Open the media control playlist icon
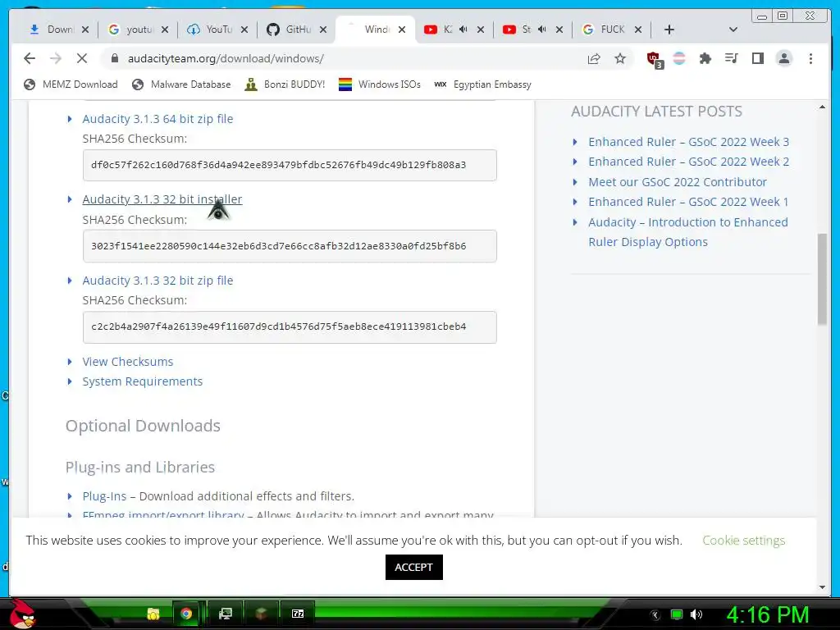The image size is (840, 630). tap(731, 58)
